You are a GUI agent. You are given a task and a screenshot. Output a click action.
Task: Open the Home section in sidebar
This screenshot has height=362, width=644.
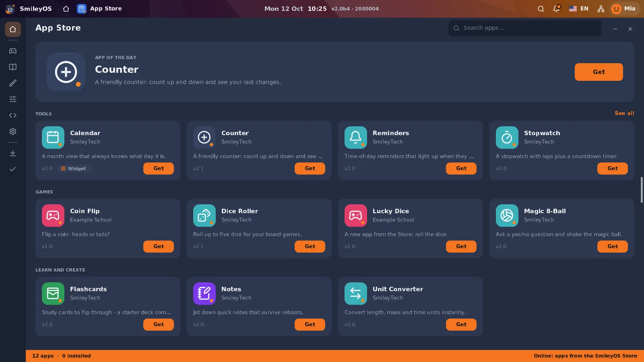13,29
